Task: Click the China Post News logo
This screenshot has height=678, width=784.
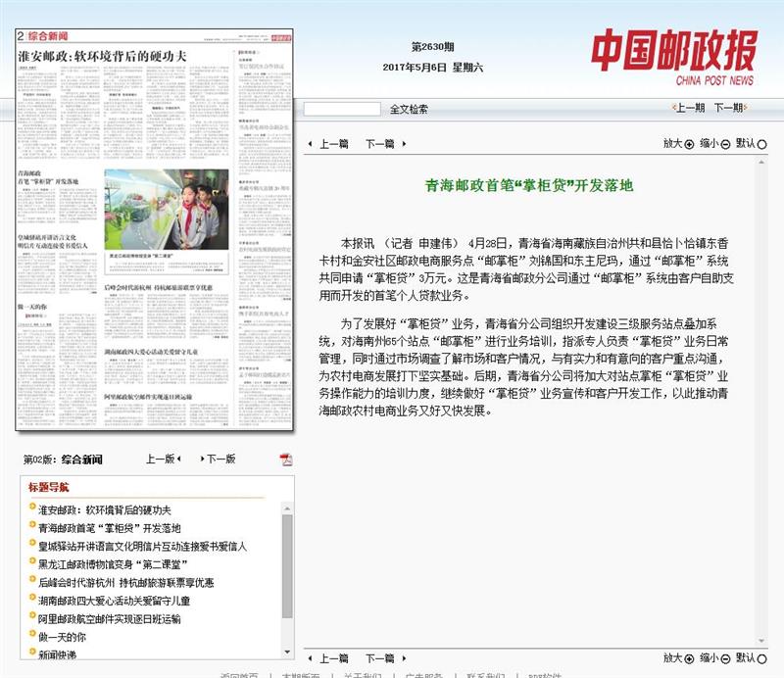Action: click(672, 57)
